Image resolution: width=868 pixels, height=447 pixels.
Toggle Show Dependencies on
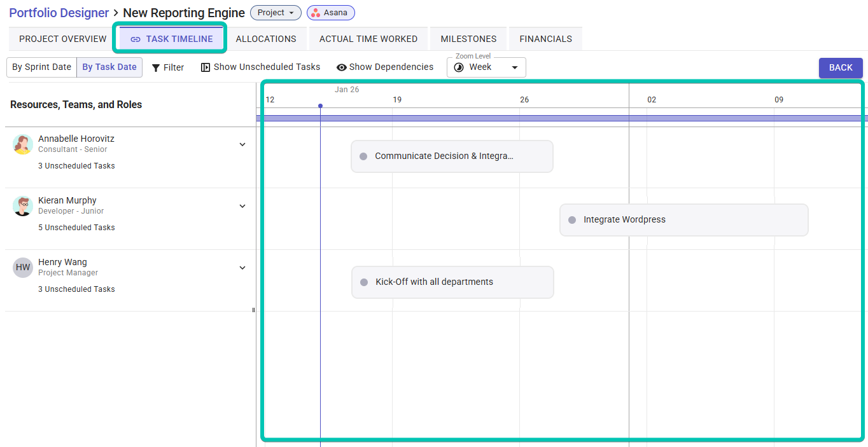click(x=384, y=67)
